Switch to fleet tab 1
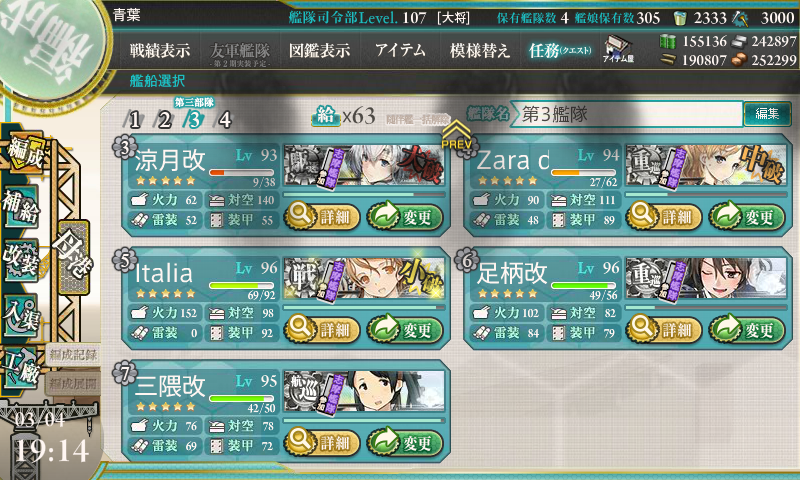Image resolution: width=800 pixels, height=480 pixels. pyautogui.click(x=135, y=120)
